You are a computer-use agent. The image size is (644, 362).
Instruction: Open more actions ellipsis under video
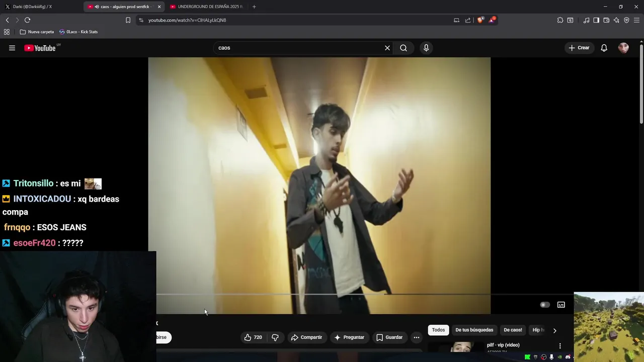[417, 337]
